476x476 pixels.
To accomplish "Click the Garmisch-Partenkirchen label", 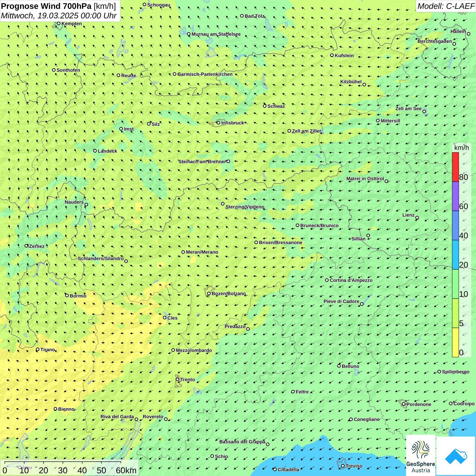I will (205, 74).
